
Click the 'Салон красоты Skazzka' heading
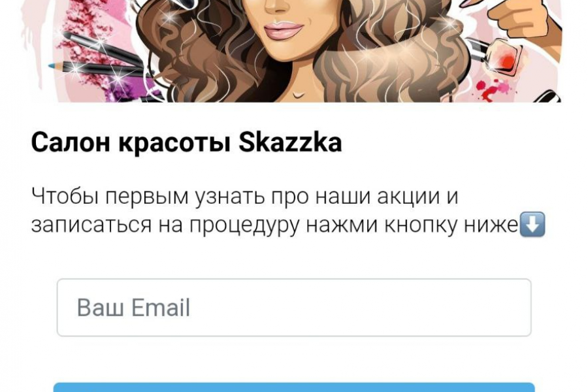(186, 142)
